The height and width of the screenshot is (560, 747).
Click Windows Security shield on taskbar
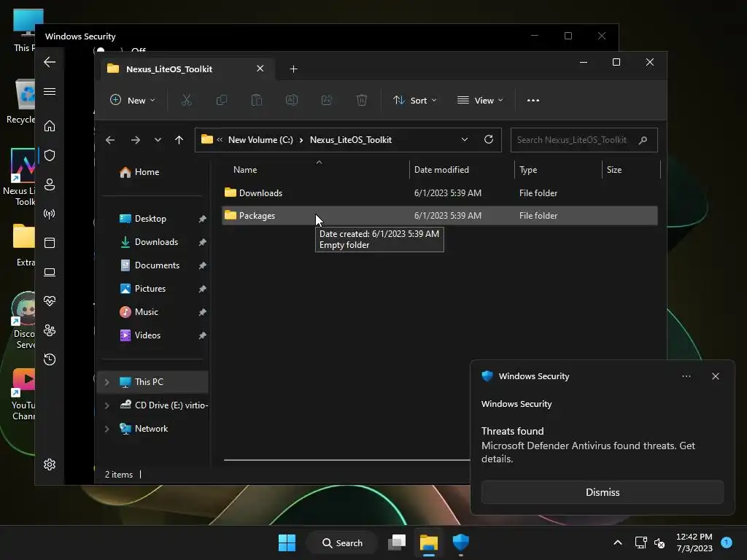click(461, 542)
